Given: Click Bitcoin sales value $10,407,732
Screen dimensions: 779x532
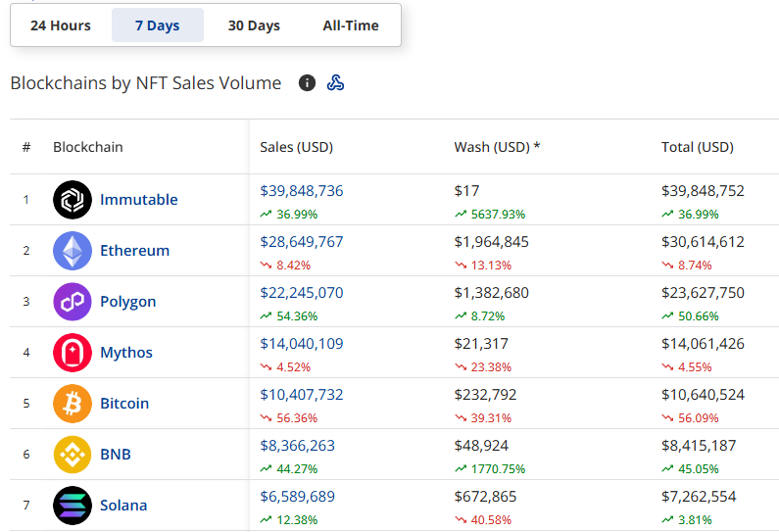Looking at the screenshot, I should tap(302, 395).
